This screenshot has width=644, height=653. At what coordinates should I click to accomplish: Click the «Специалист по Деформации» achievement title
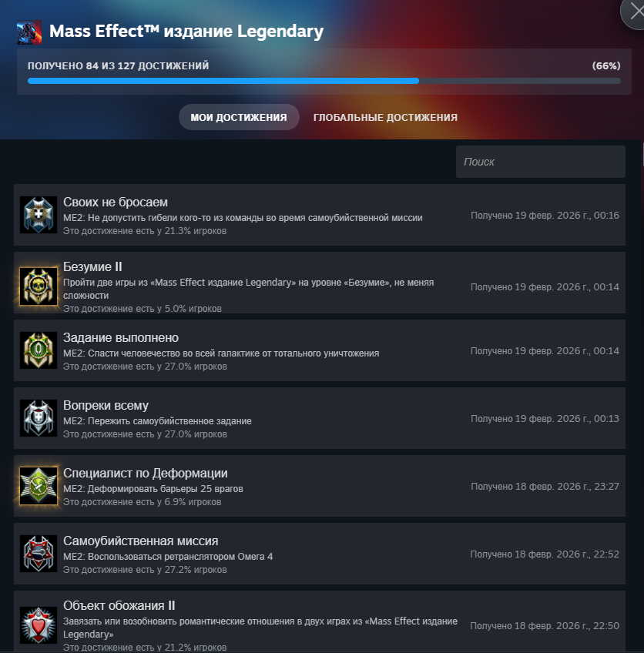[x=146, y=473]
